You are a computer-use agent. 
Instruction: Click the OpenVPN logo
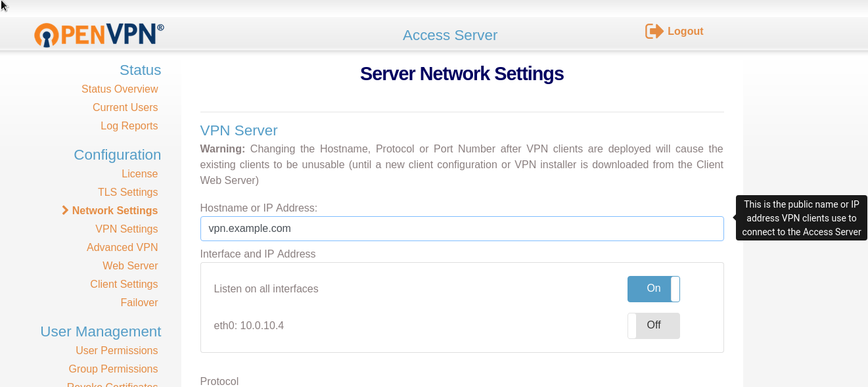[99, 35]
